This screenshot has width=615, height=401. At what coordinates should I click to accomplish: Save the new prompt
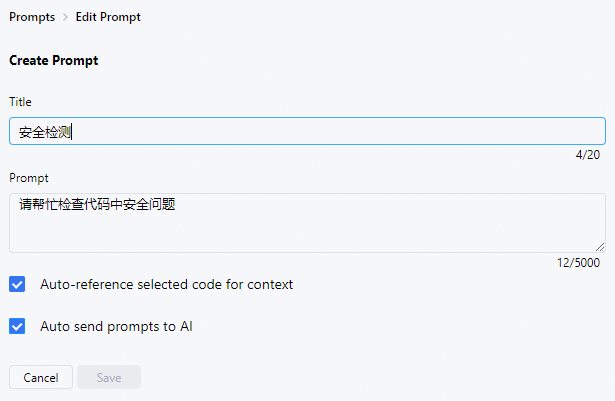click(x=109, y=377)
